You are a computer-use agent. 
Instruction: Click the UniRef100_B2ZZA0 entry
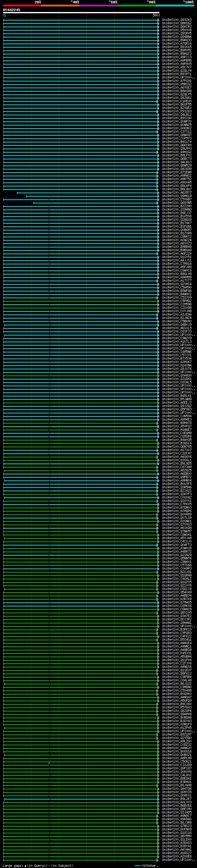point(177,206)
